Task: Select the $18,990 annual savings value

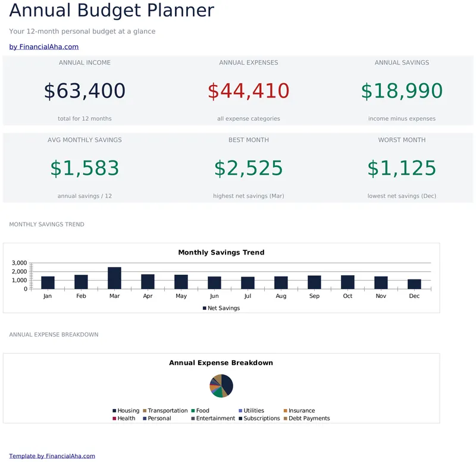Action: point(402,91)
